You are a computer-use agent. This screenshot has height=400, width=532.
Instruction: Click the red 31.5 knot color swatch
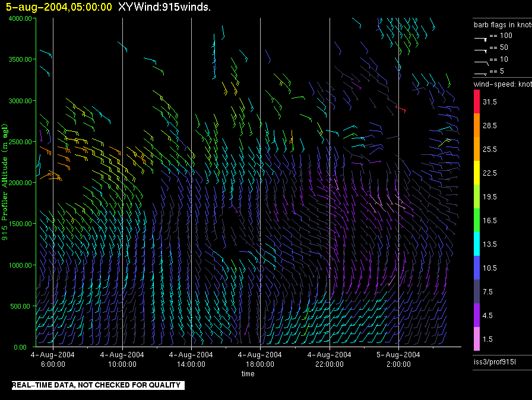[477, 101]
